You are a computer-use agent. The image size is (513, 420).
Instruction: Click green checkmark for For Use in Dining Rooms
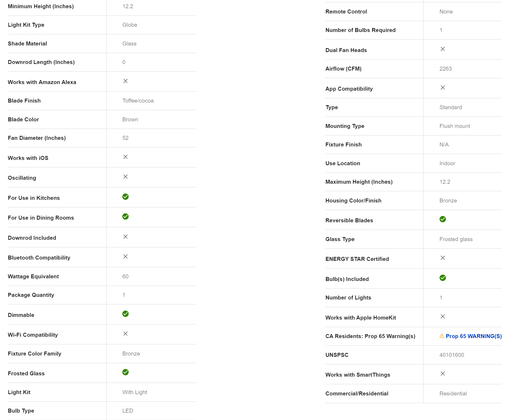coord(125,216)
